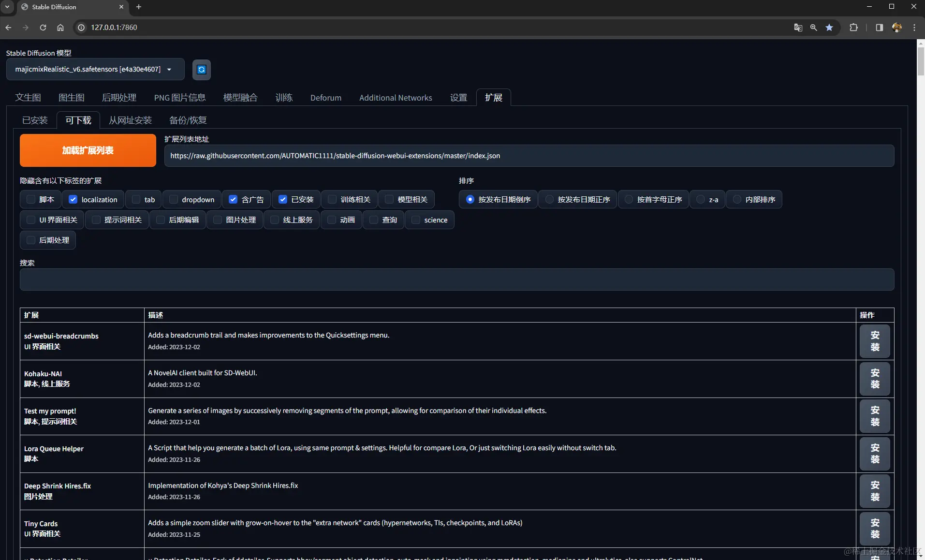
Task: Click the refresh model list icon
Action: (x=202, y=70)
